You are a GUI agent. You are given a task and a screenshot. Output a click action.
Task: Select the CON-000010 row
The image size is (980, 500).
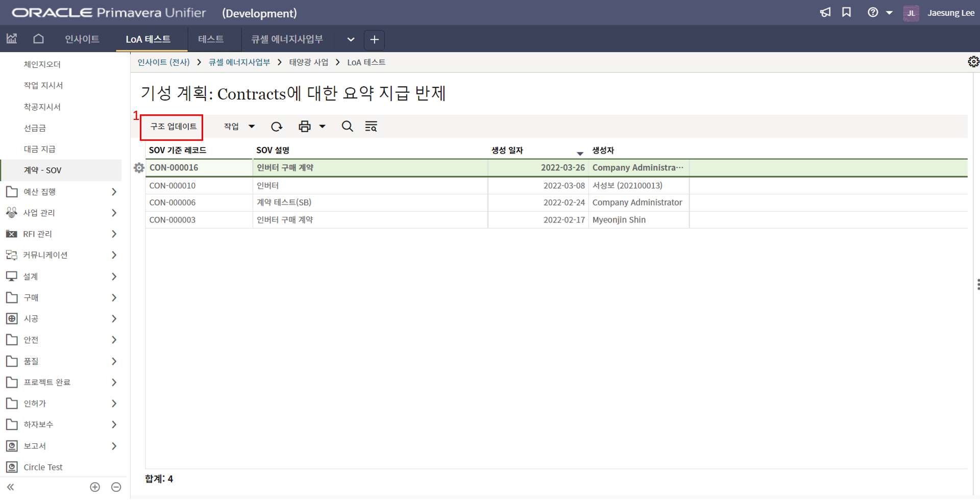pyautogui.click(x=173, y=186)
